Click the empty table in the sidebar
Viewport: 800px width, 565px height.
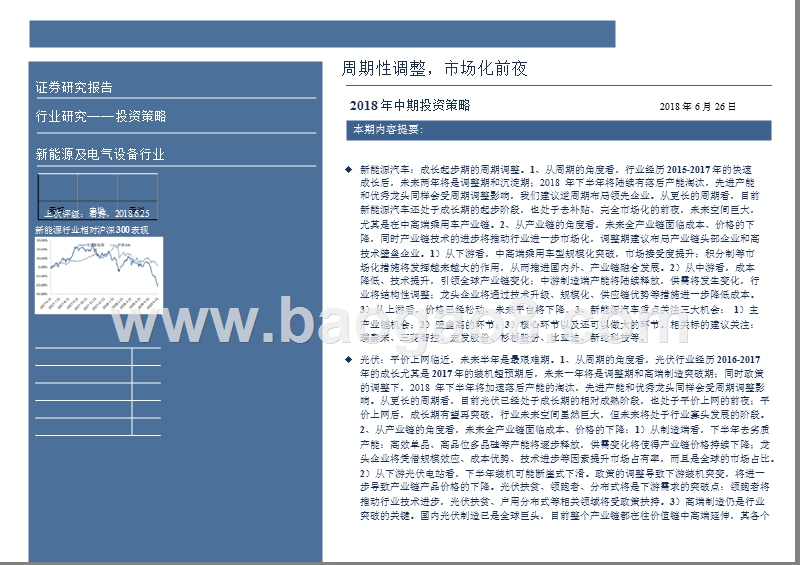tap(98, 391)
